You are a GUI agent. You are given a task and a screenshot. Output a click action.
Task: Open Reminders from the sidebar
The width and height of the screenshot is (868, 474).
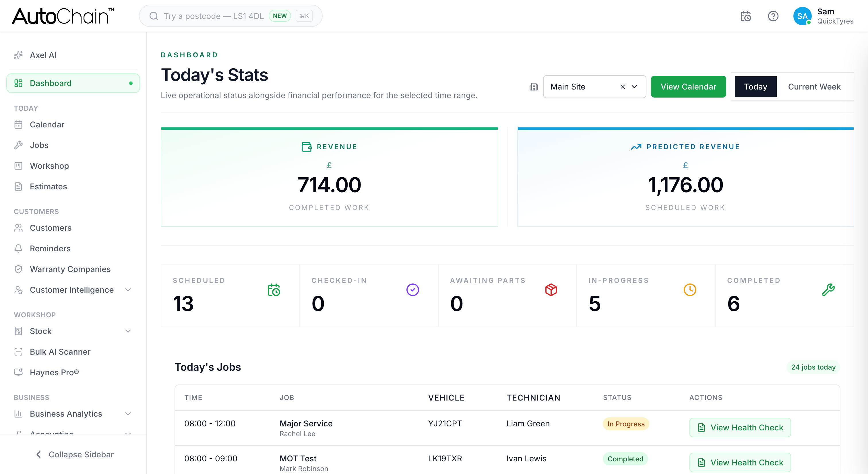73,249
